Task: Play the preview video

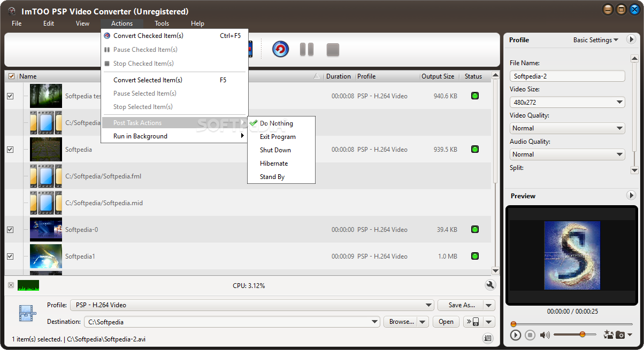Action: pos(515,335)
